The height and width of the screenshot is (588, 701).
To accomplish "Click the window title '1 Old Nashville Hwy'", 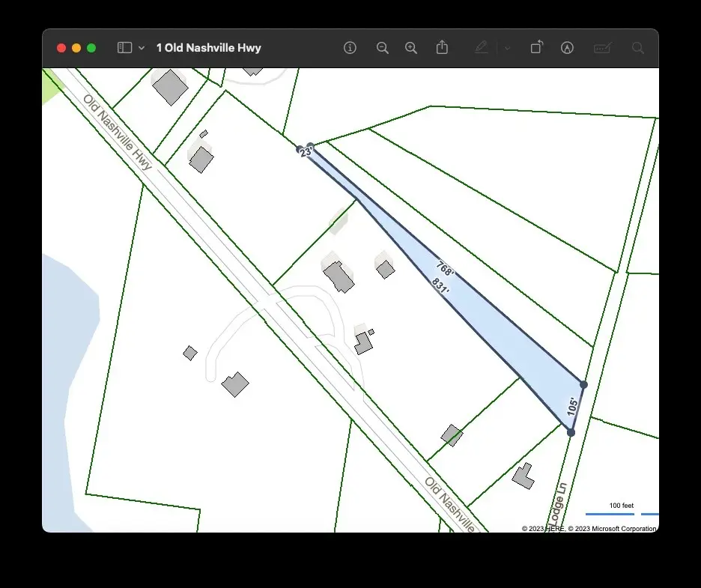I will coord(208,48).
